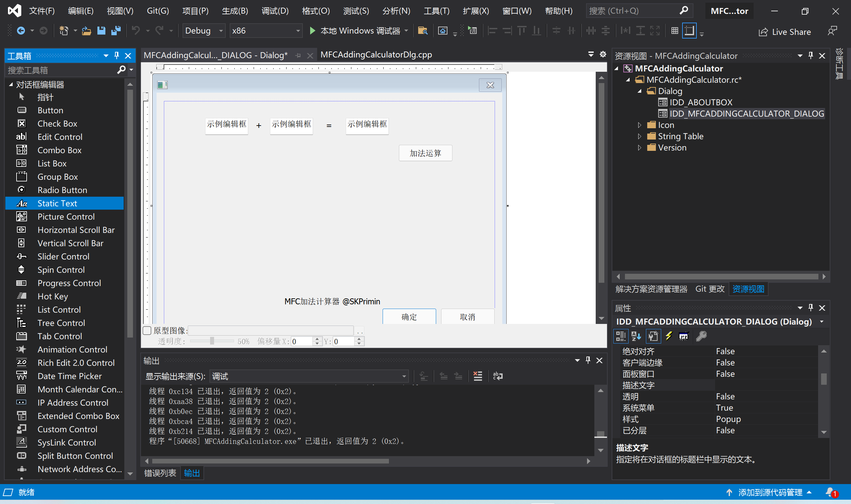Image resolution: width=851 pixels, height=504 pixels.
Task: Collapse the Dialog resource folder
Action: (x=639, y=91)
